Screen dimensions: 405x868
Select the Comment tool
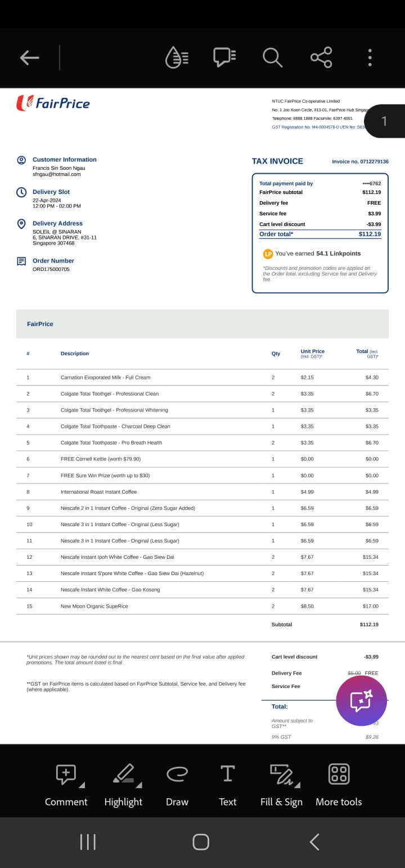click(66, 785)
